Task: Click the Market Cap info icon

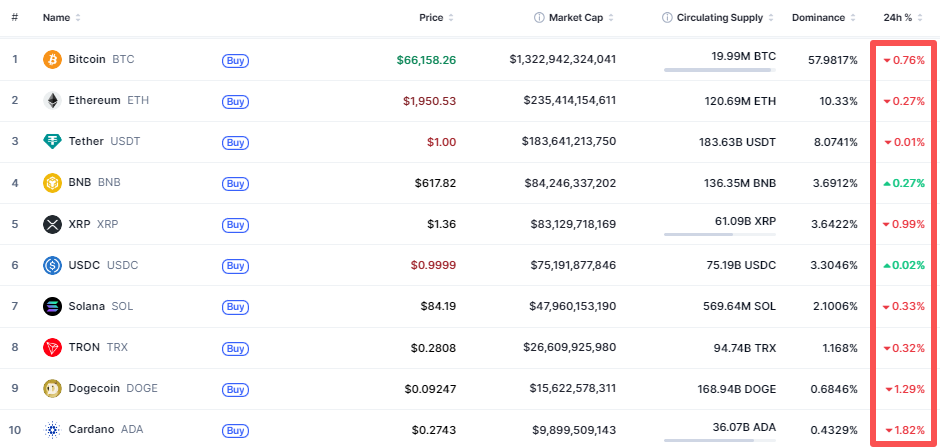Action: coord(539,18)
